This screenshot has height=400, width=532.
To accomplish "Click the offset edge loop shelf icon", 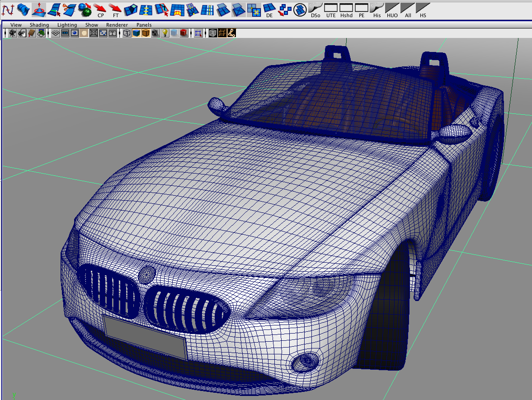I will coord(207,9).
